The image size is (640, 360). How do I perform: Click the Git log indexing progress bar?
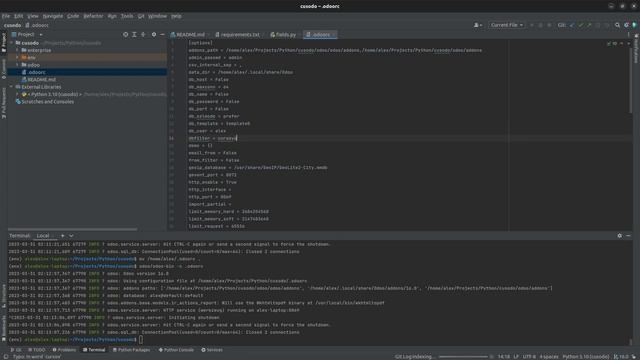tap(463, 357)
